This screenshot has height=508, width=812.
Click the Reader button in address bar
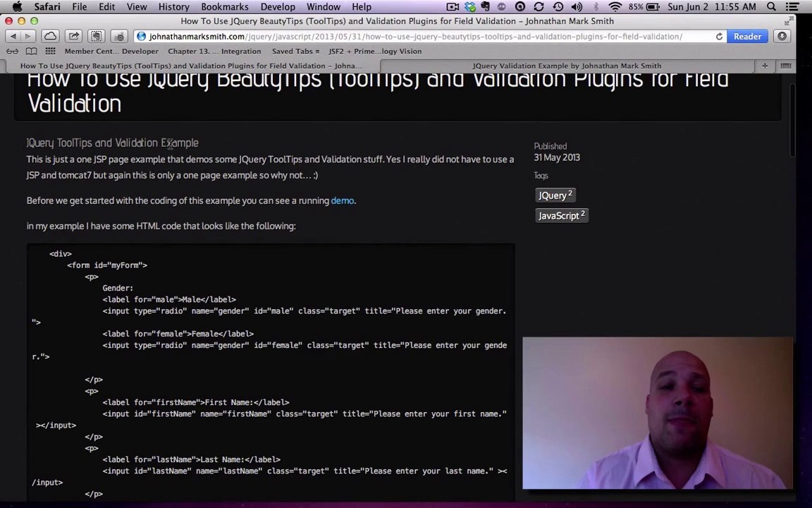point(746,36)
